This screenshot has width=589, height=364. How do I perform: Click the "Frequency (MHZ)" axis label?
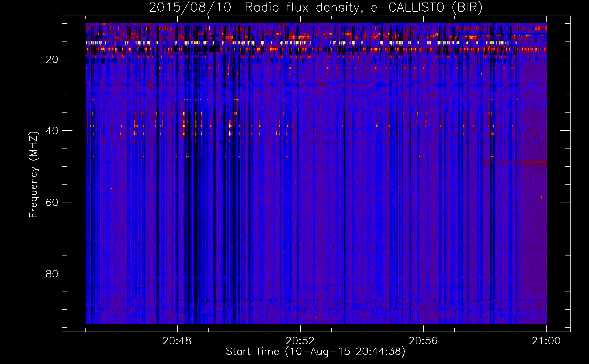pyautogui.click(x=33, y=175)
